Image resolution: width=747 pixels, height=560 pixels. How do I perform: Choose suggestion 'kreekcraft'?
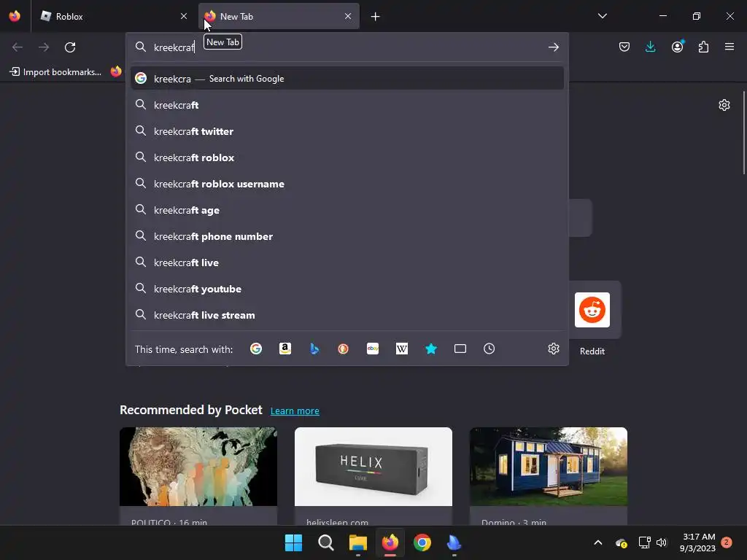347,105
